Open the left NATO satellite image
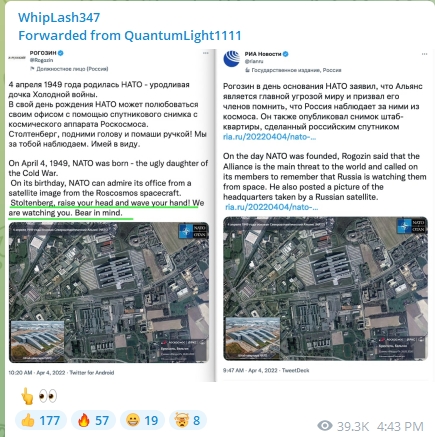 tap(109, 292)
